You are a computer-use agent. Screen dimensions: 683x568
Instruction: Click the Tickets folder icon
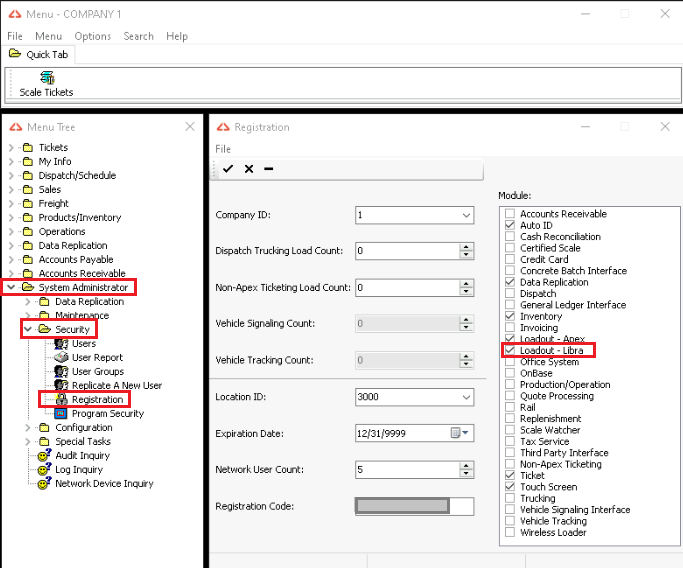coord(27,148)
